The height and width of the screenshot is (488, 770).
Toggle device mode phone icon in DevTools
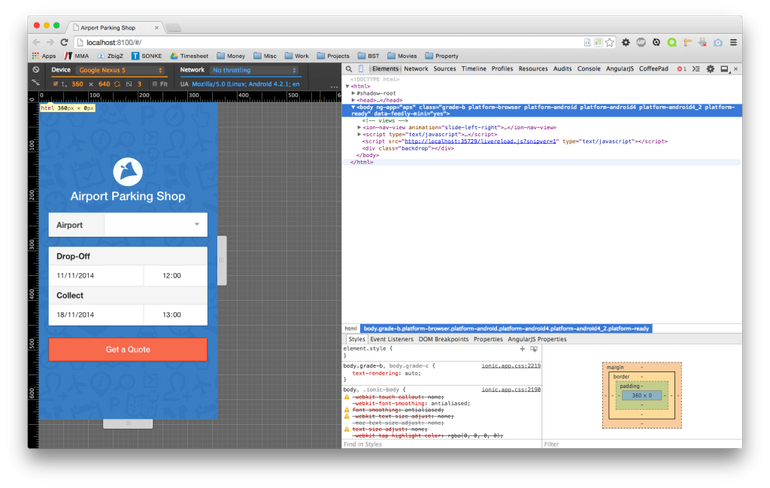361,69
